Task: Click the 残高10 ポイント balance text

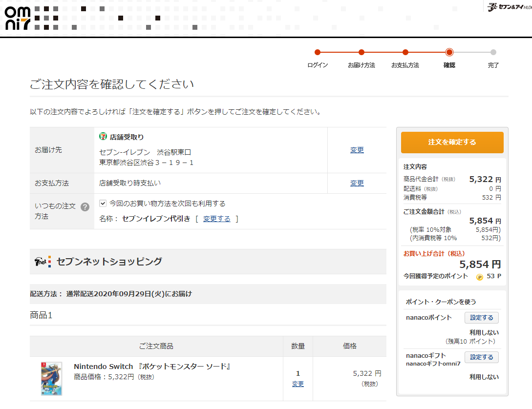Action: click(x=470, y=342)
